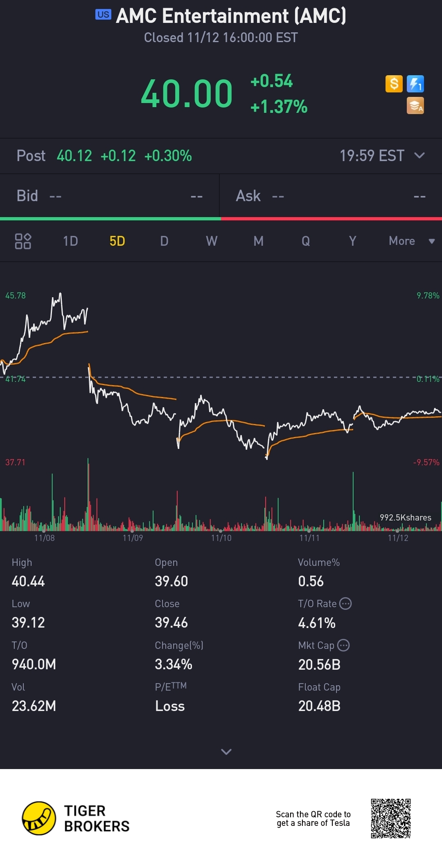Switch to the Y yearly chart tab
This screenshot has width=442, height=868.
(x=352, y=241)
